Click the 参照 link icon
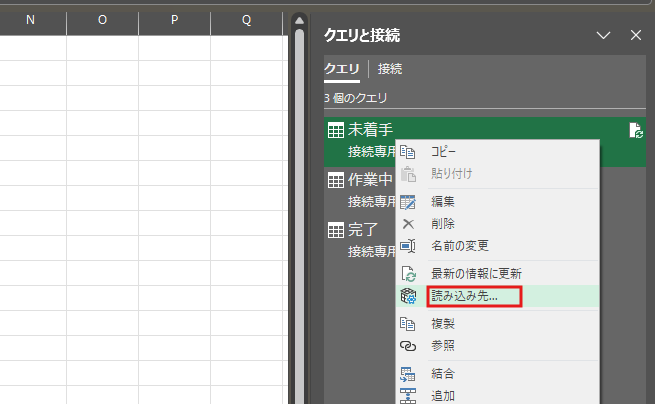655x404 pixels. 408,346
